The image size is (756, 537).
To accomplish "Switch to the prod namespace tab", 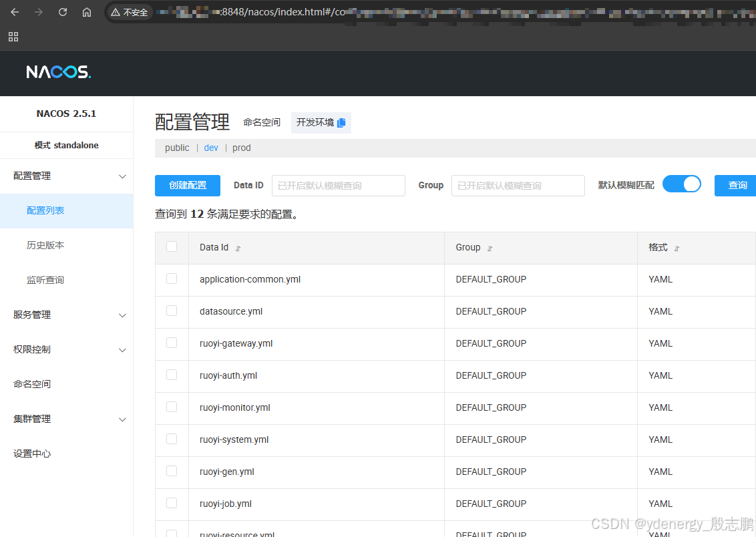I will coord(242,148).
